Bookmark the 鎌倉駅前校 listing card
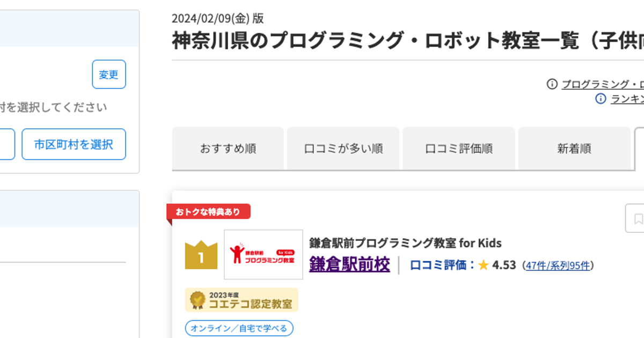Image resolution: width=644 pixels, height=338 pixels. pyautogui.click(x=637, y=218)
